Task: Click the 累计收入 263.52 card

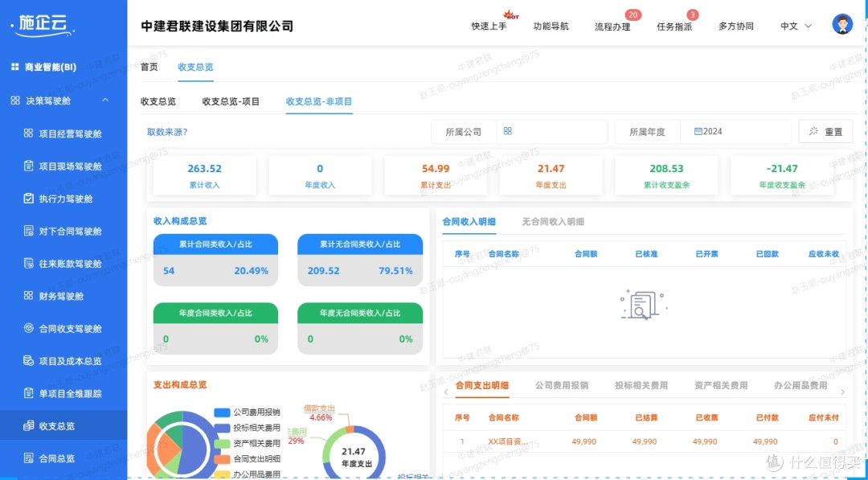Action: point(204,175)
